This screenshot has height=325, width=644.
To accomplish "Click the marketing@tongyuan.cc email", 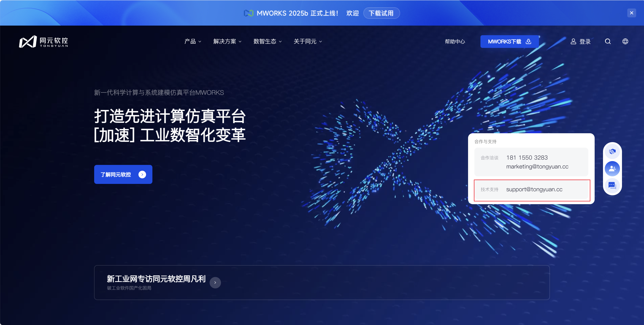I will pyautogui.click(x=537, y=166).
